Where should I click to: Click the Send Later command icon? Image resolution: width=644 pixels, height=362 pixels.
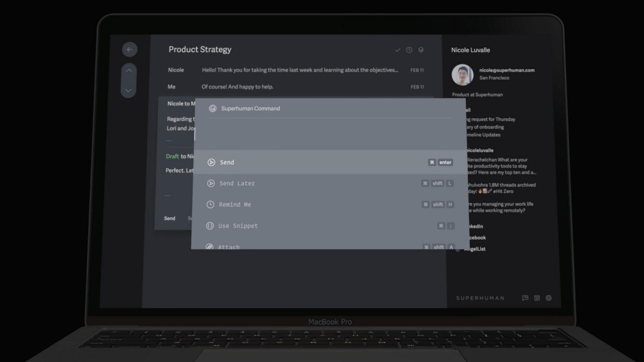click(211, 183)
